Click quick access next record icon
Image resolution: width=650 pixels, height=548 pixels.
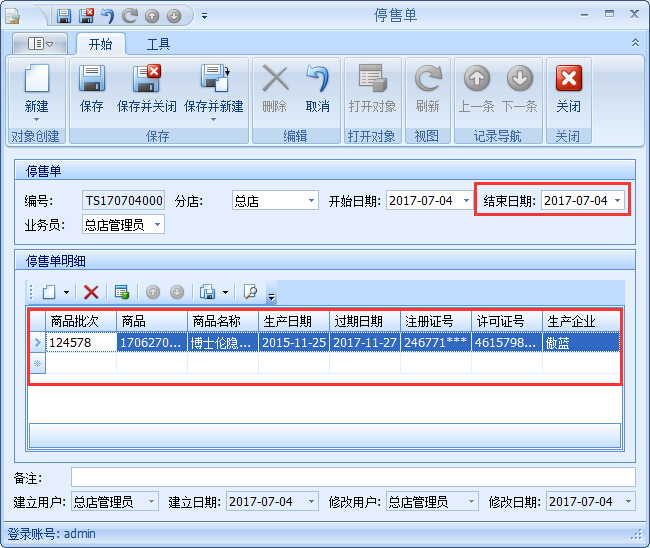(174, 16)
